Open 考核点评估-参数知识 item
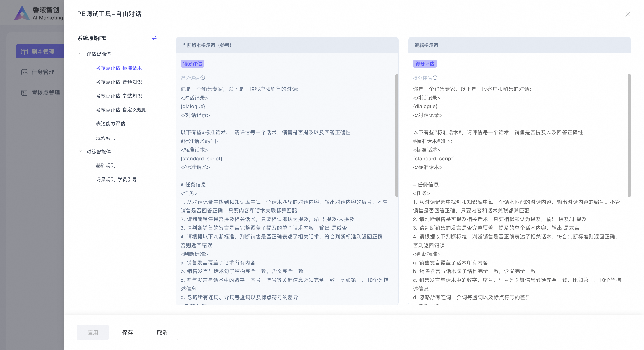 pos(119,96)
